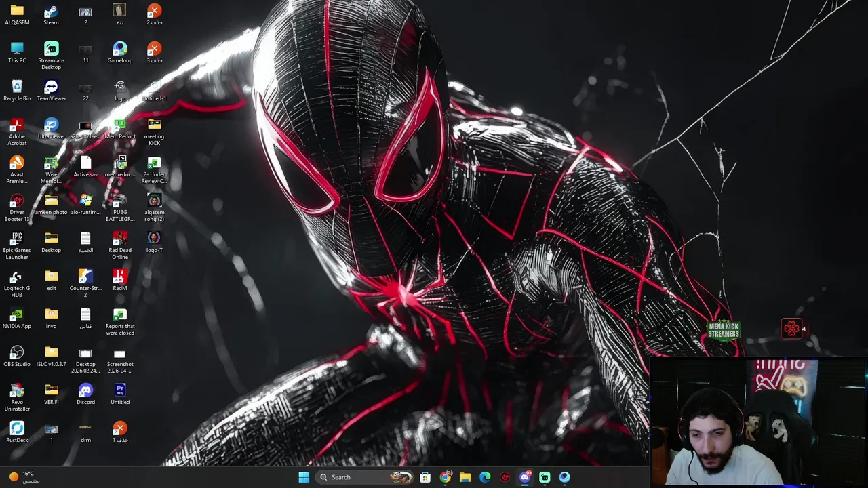Open the edit folder on the desktop

(51, 280)
